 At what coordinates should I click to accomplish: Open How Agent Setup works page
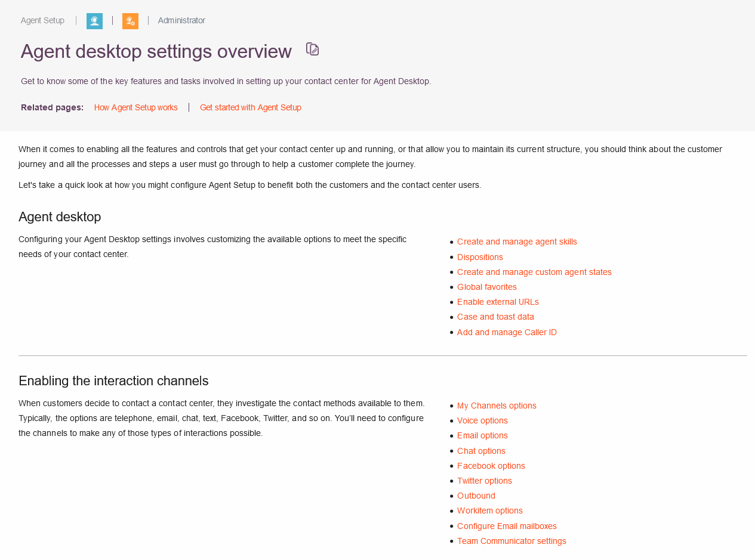[136, 107]
